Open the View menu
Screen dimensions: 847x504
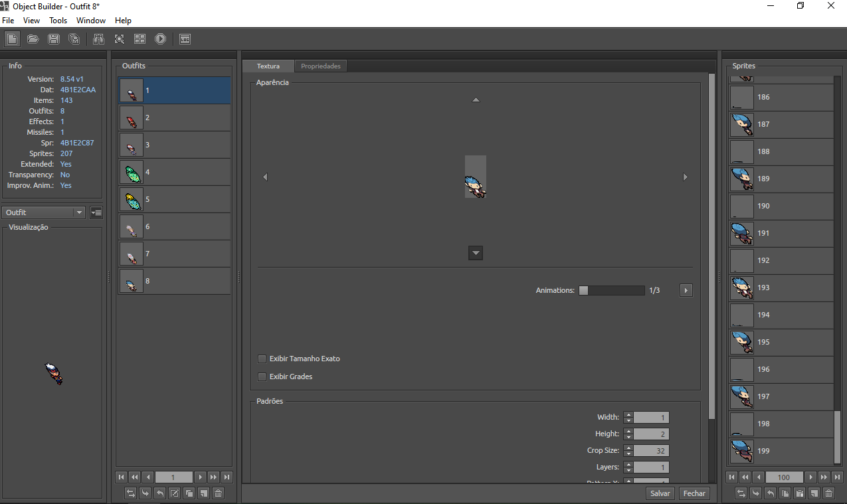(31, 21)
